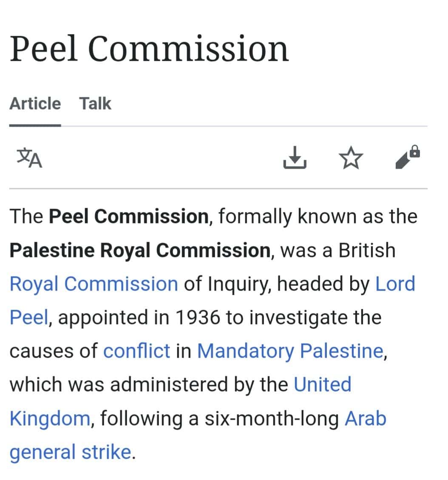Click the Peel Commission page heading
448x480 pixels.
pyautogui.click(x=149, y=49)
